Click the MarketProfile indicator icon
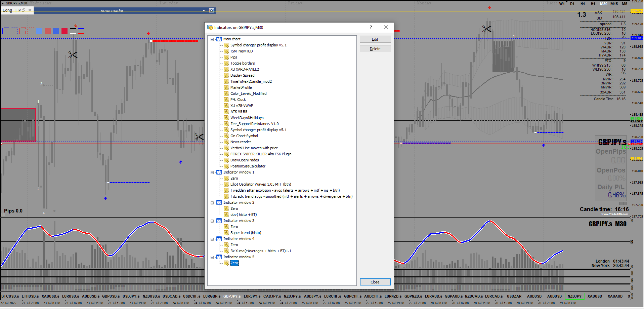The height and width of the screenshot is (309, 644). click(226, 87)
